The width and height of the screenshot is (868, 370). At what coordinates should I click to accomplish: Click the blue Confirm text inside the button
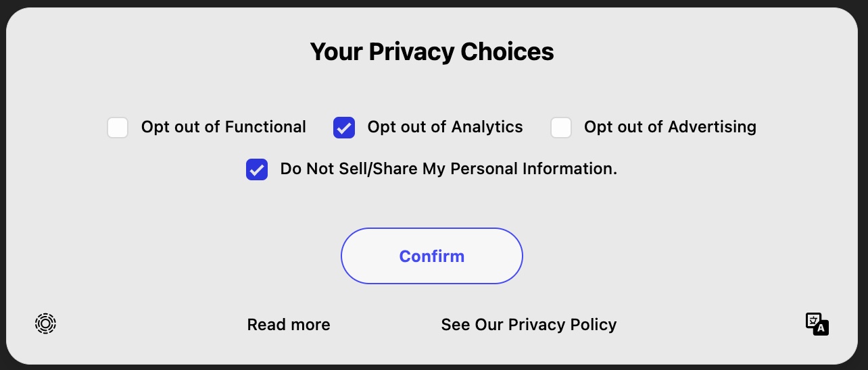(432, 257)
